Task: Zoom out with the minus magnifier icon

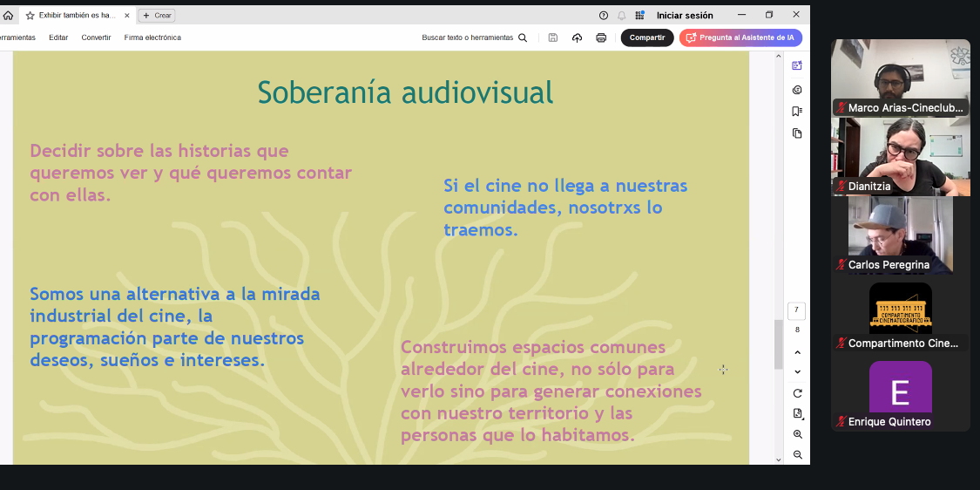Action: [x=797, y=455]
